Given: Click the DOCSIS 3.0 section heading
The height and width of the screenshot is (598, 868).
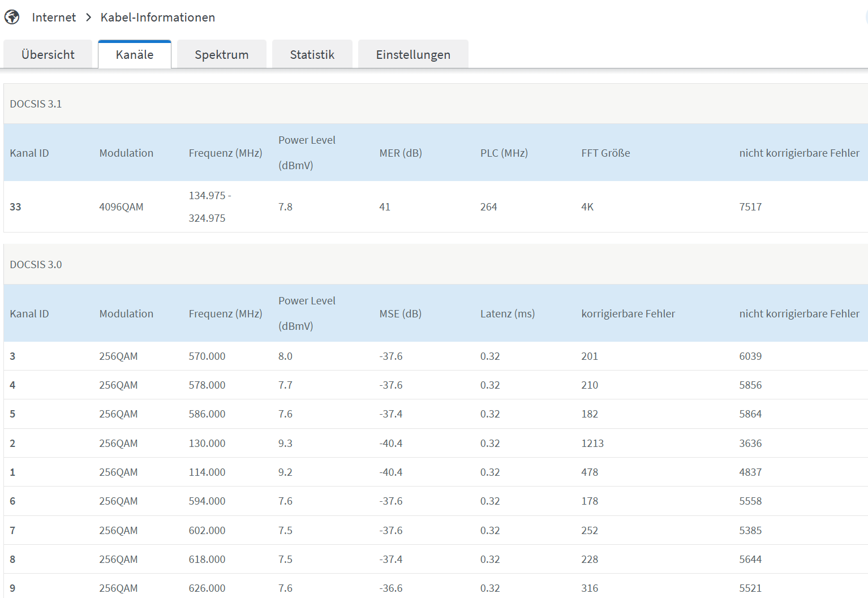Looking at the screenshot, I should point(36,265).
